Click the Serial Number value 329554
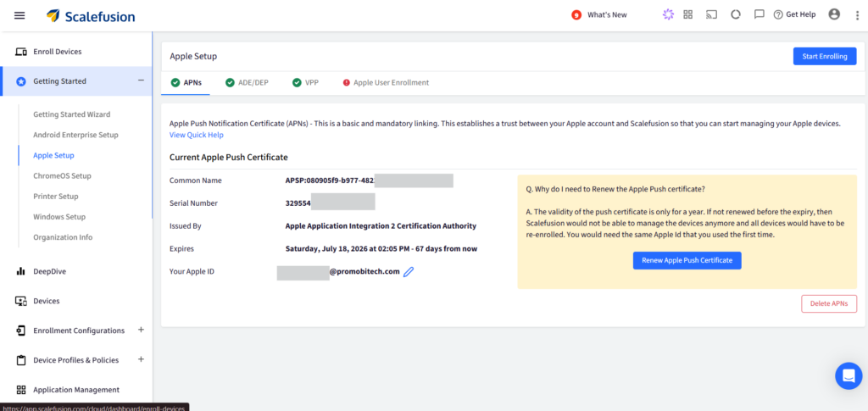 tap(298, 203)
